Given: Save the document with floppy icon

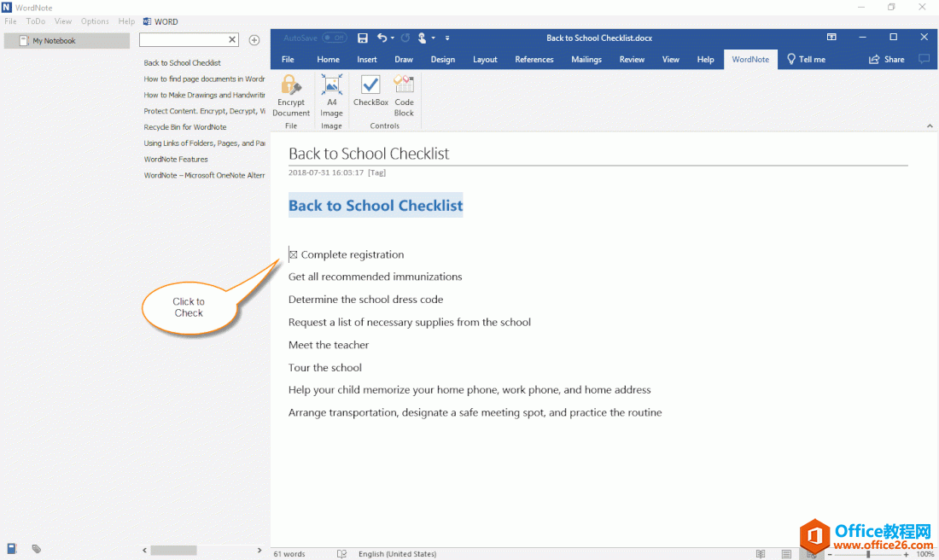Looking at the screenshot, I should tap(363, 38).
